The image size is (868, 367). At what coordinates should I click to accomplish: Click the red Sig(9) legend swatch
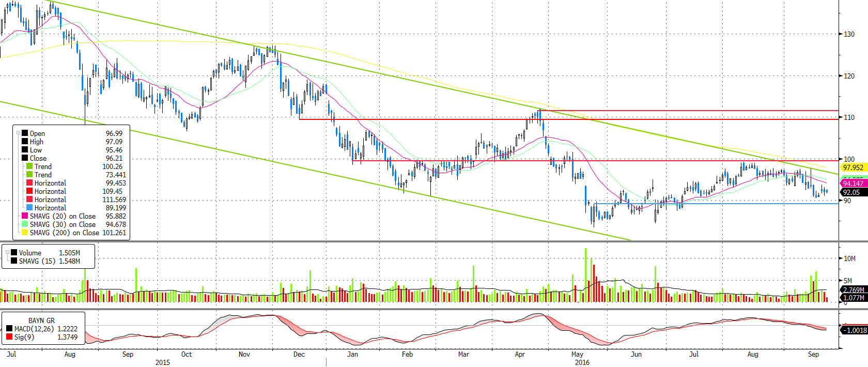(x=9, y=337)
